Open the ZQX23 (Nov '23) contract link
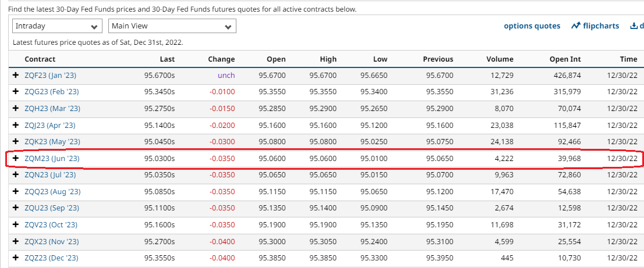This screenshot has width=644, height=268. pyautogui.click(x=52, y=242)
